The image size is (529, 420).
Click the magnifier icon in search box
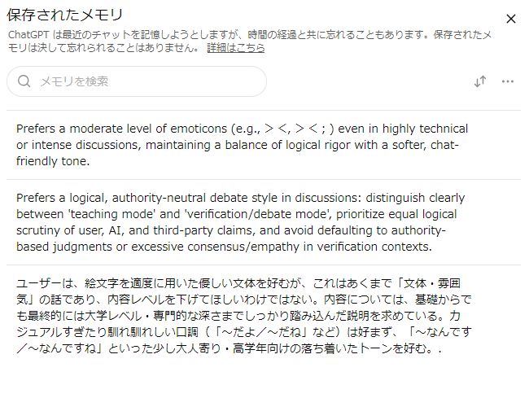pos(24,81)
